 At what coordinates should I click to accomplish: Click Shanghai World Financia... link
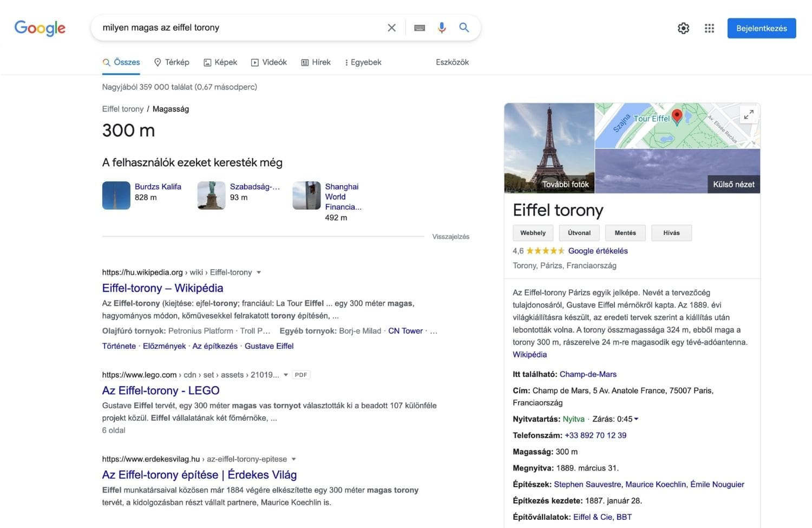click(x=343, y=197)
